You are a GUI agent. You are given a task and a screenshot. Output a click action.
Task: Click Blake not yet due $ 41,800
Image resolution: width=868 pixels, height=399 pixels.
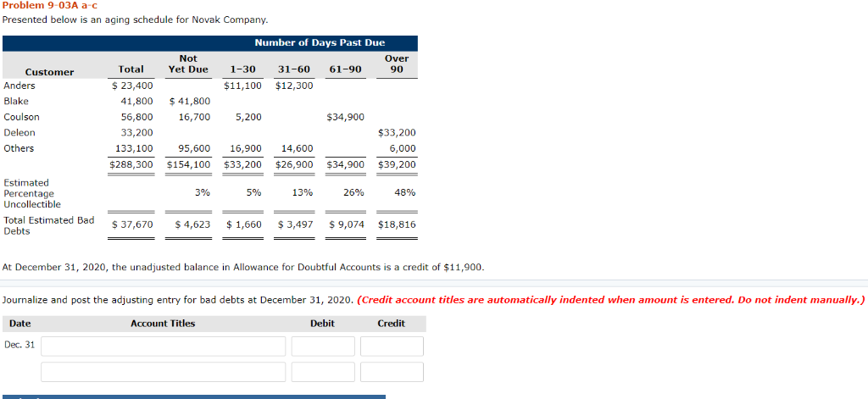(x=189, y=102)
